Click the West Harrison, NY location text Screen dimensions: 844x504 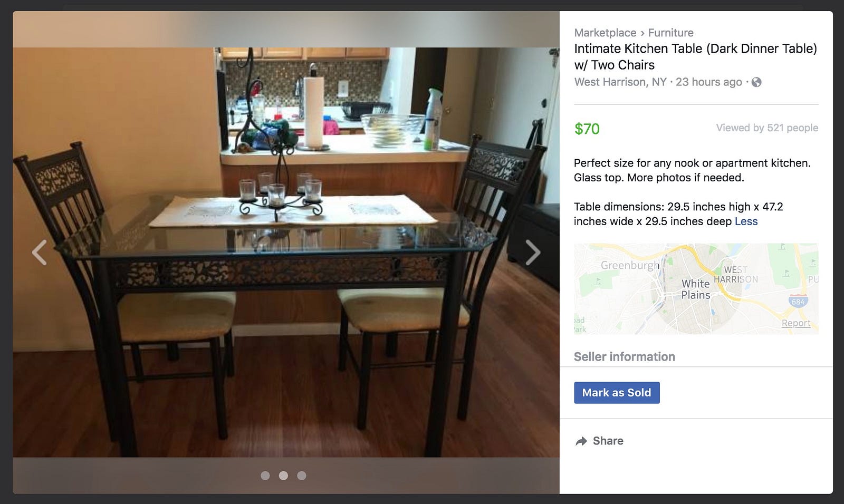(620, 82)
